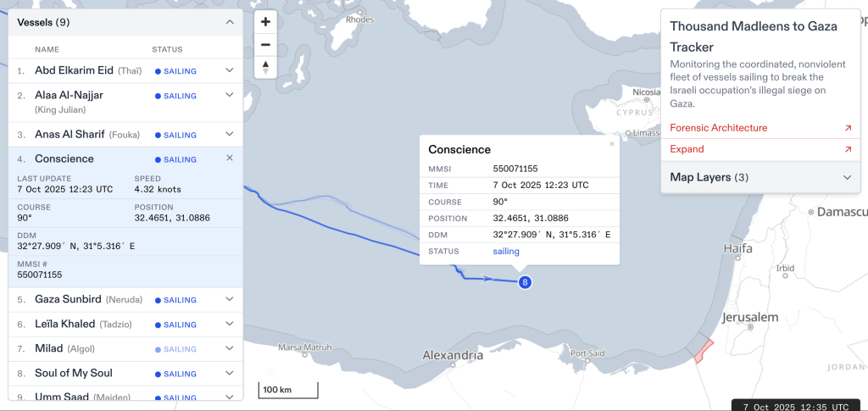Screen dimensions: 868x411
Task: Open the Forensic Architecture link
Action: (718, 128)
